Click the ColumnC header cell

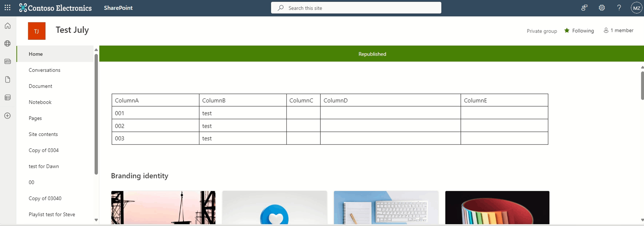click(303, 100)
